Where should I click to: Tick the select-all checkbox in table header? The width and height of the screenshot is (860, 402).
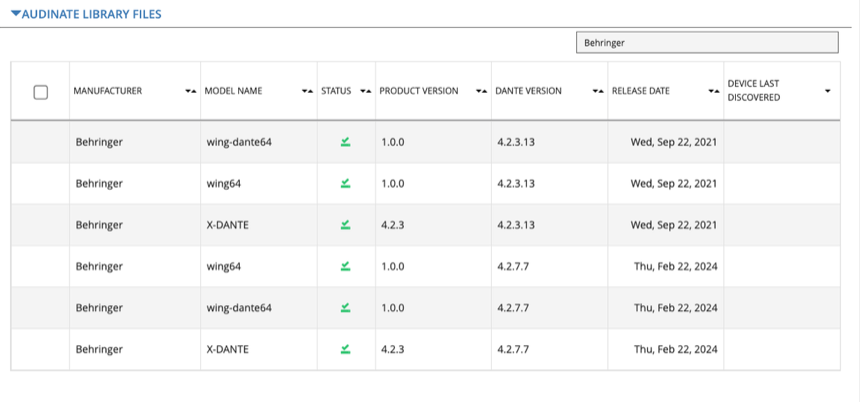click(41, 92)
